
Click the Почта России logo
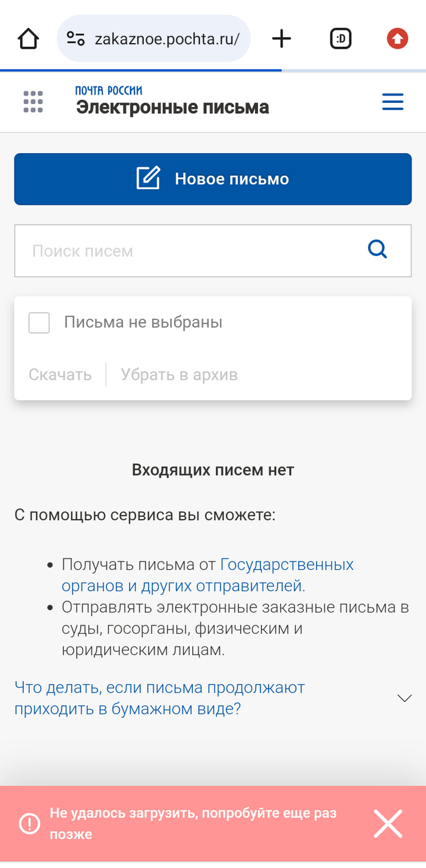click(x=108, y=91)
